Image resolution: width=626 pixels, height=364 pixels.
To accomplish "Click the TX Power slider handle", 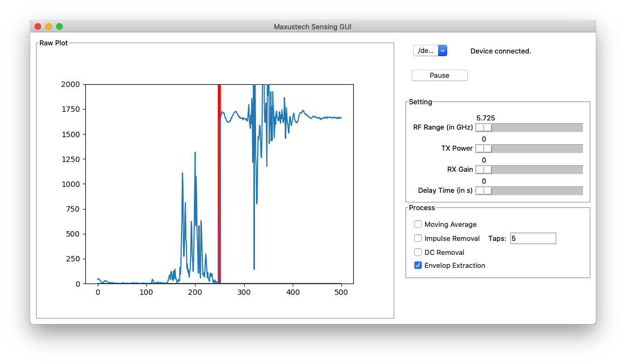I will (x=484, y=149).
